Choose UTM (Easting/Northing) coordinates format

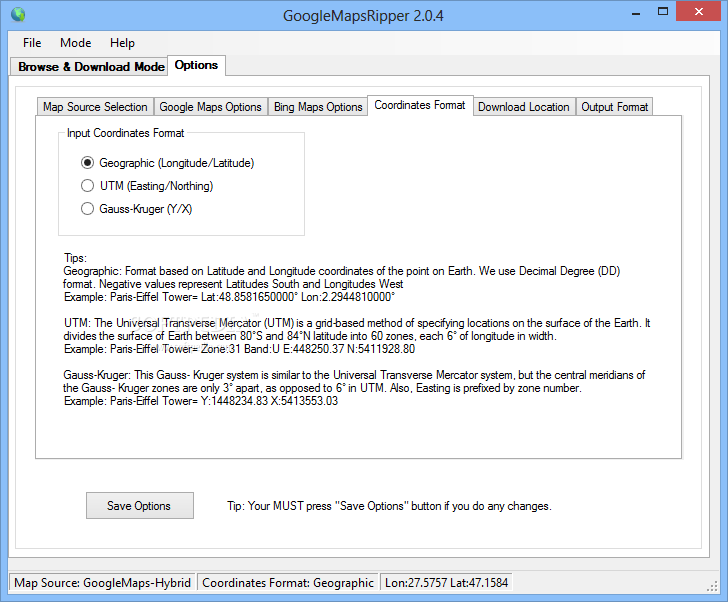147,186
